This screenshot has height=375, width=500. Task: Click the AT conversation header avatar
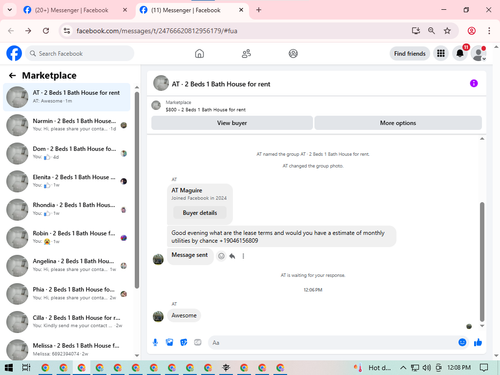tap(161, 83)
